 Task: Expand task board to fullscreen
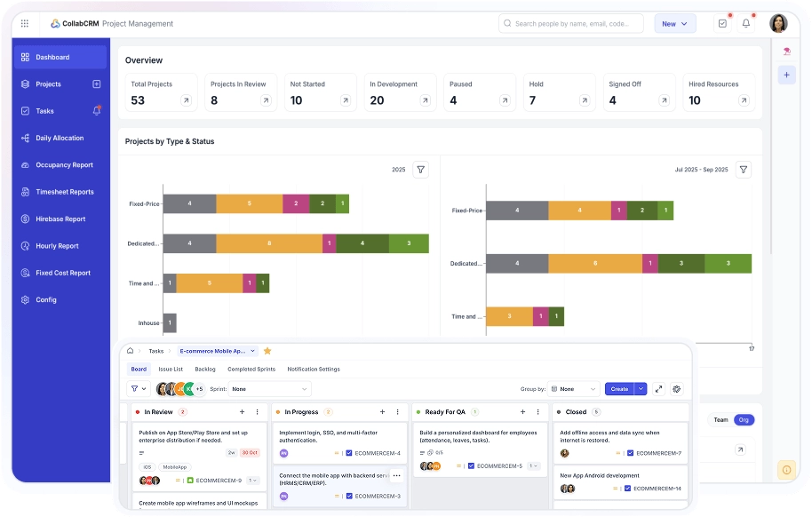658,389
